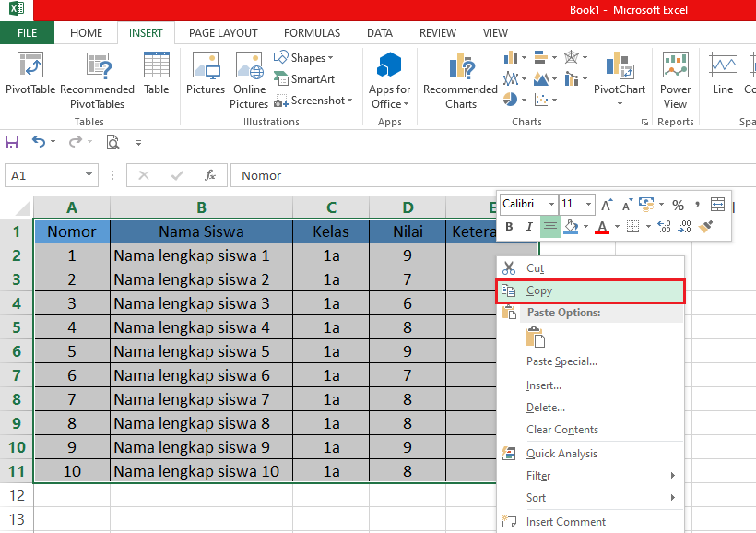Screen dimensions: 756x533
Task: Insert Online Pictures
Action: click(249, 78)
